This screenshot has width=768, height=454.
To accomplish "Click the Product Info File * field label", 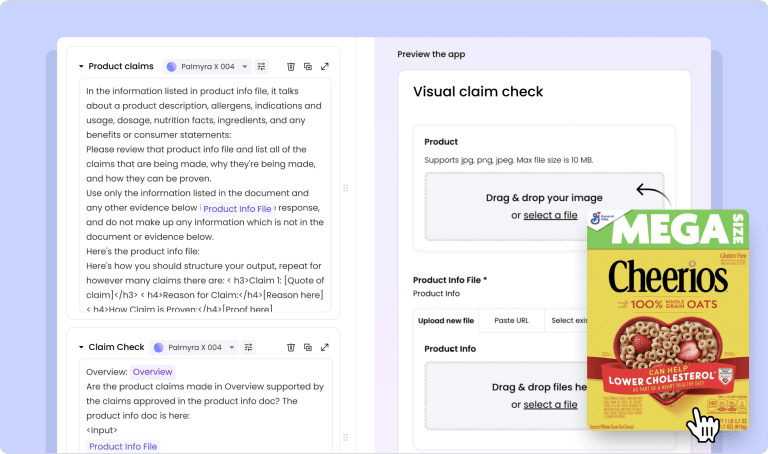I will (450, 280).
